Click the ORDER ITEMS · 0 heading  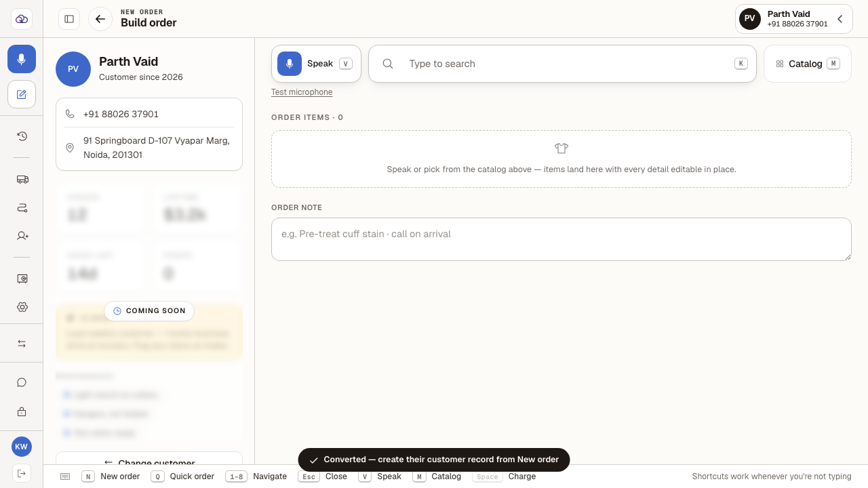coord(307,118)
